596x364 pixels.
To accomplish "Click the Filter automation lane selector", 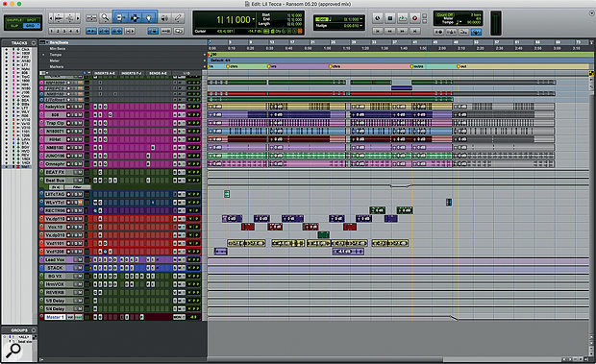I will point(78,187).
